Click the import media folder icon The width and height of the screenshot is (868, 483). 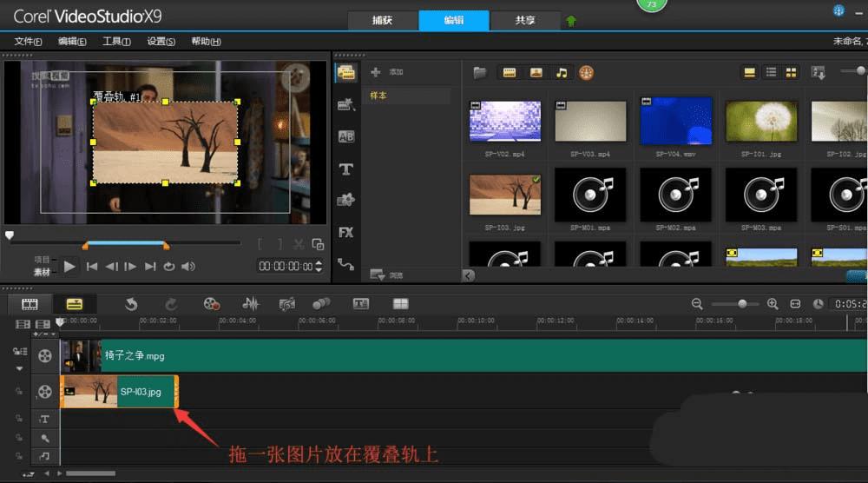point(480,73)
